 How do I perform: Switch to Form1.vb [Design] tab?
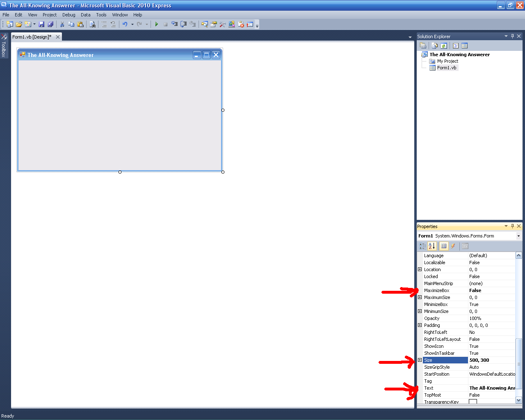click(x=32, y=37)
